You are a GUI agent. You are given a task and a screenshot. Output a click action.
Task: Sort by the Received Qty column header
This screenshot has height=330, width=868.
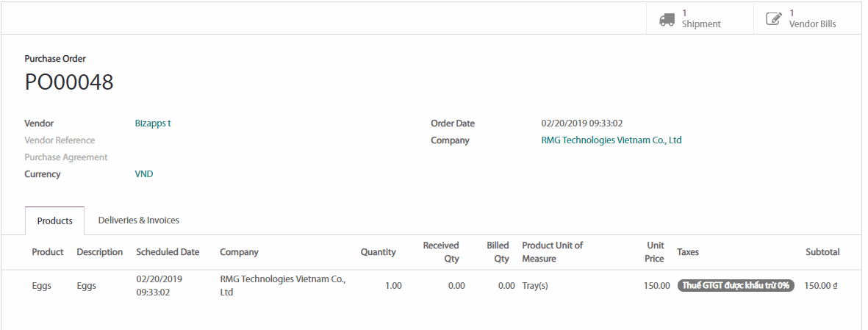440,252
